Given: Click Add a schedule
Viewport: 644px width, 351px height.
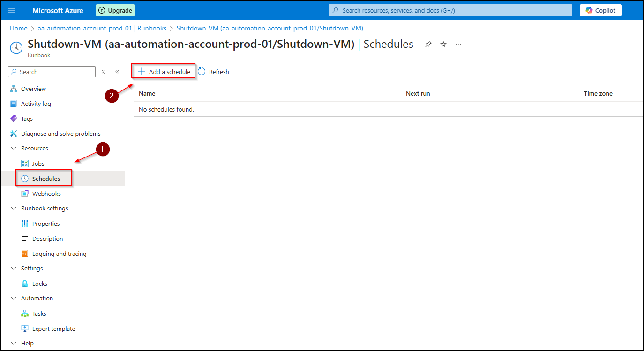Looking at the screenshot, I should pyautogui.click(x=164, y=72).
